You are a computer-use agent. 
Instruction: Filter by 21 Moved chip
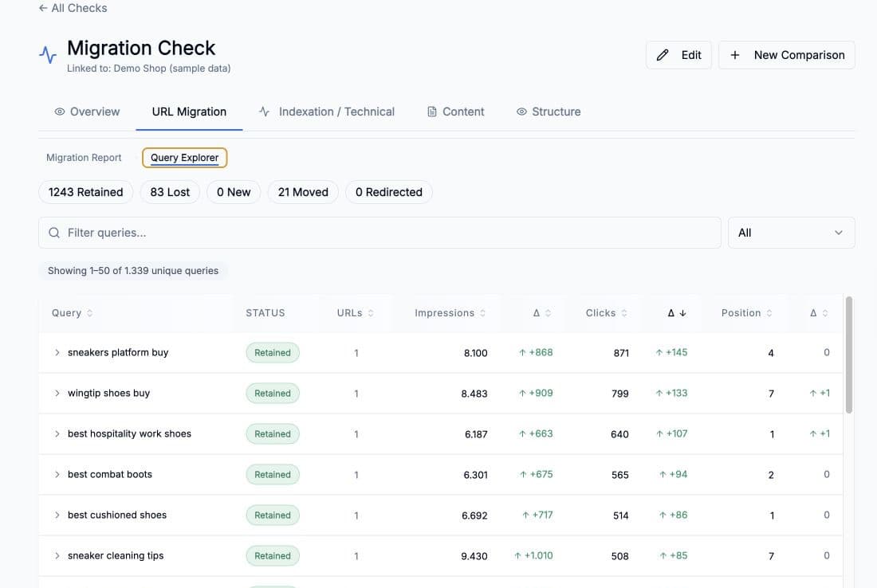(x=303, y=192)
